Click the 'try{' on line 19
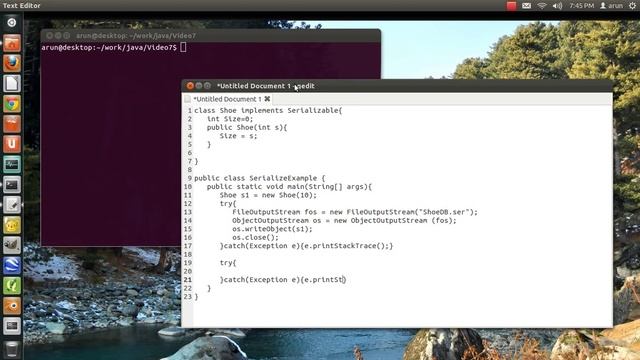 point(228,263)
